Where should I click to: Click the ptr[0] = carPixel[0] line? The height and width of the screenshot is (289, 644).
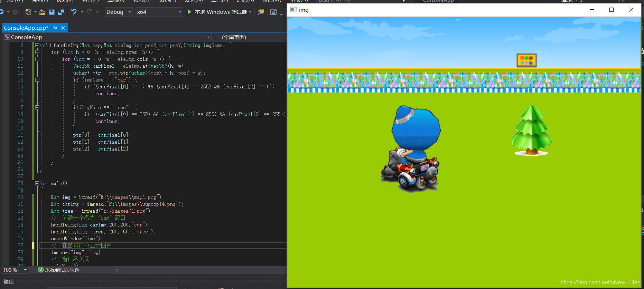pos(102,135)
